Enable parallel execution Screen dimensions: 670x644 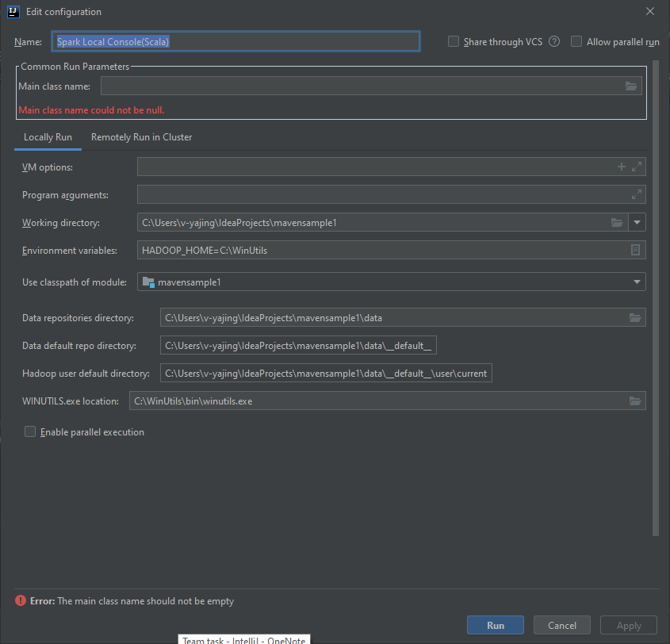click(29, 431)
